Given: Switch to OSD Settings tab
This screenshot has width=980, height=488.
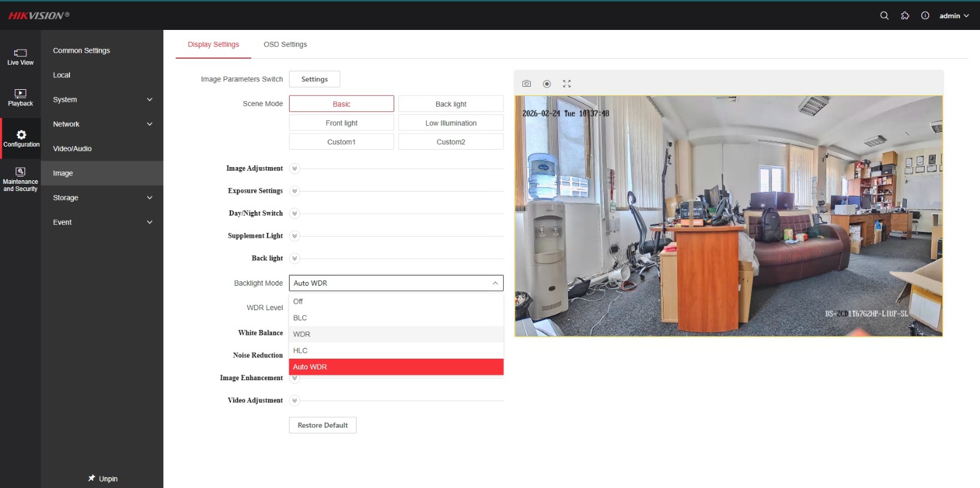Looking at the screenshot, I should tap(285, 44).
